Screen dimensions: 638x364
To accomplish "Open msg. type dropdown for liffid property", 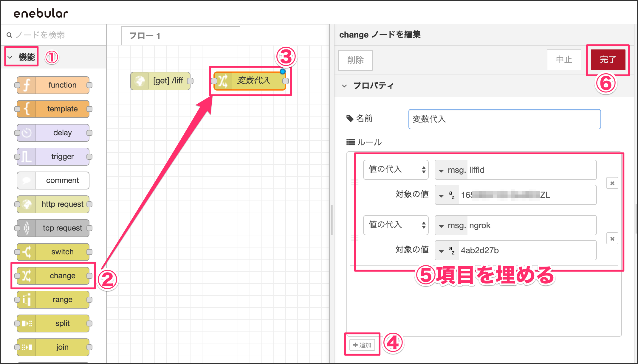I will point(451,170).
